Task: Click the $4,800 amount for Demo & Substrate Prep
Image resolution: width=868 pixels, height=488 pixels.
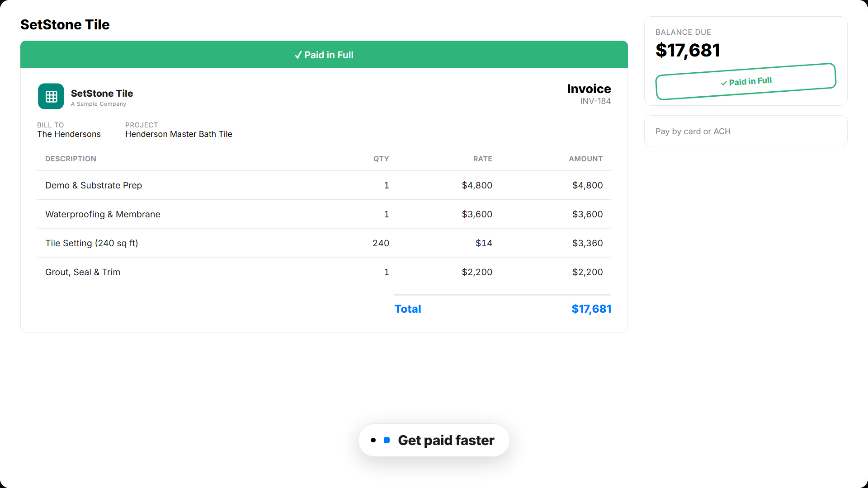Action: tap(588, 185)
